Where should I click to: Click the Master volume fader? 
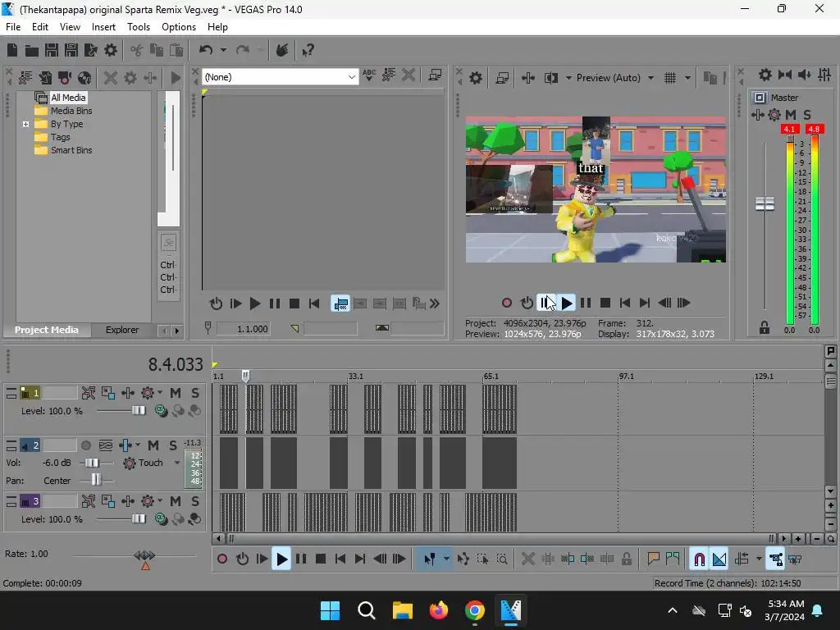pyautogui.click(x=765, y=203)
